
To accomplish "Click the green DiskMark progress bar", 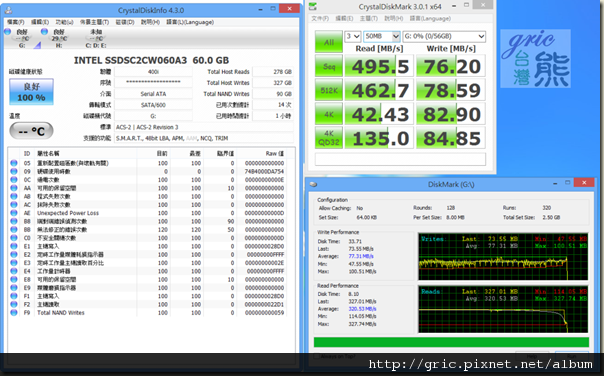I will (x=451, y=342).
